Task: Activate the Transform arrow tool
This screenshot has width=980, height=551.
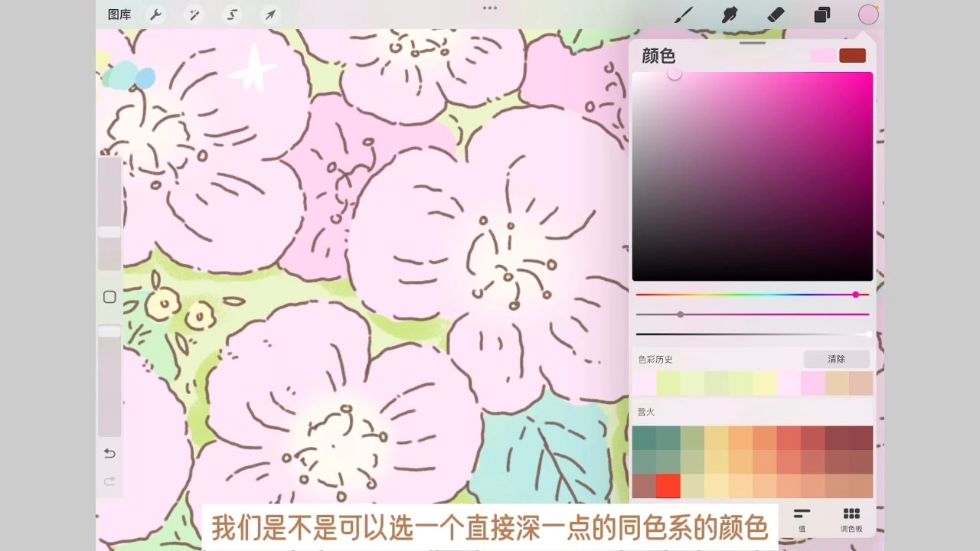Action: point(270,15)
